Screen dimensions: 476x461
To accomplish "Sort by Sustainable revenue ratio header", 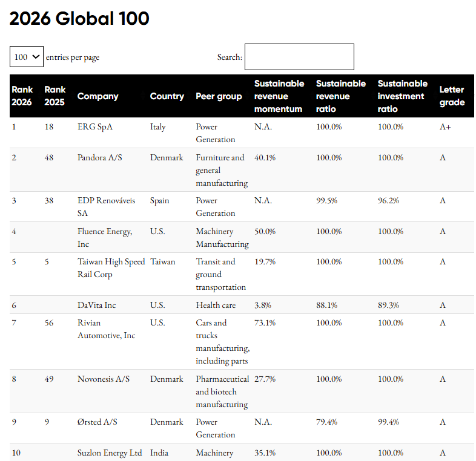I will 340,96.
